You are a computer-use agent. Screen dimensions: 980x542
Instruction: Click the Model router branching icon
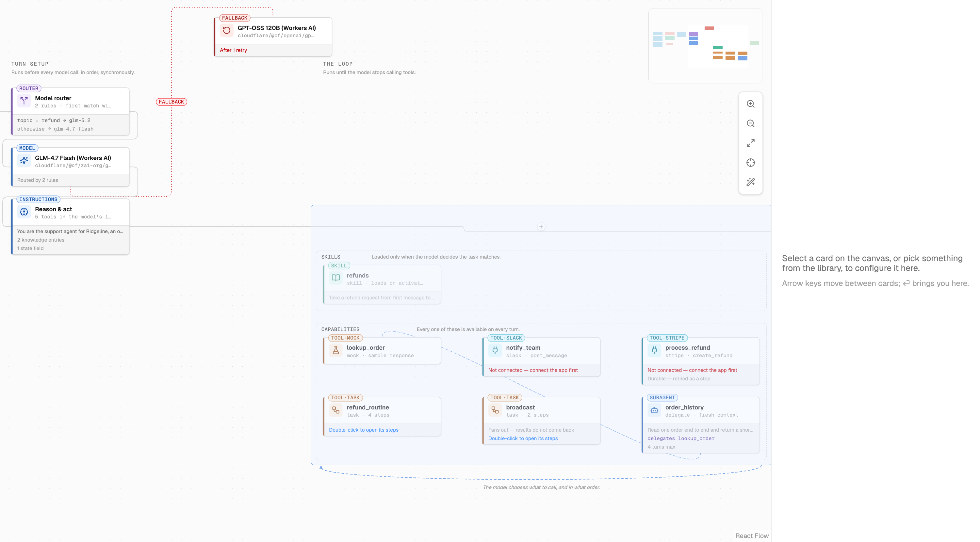click(24, 101)
